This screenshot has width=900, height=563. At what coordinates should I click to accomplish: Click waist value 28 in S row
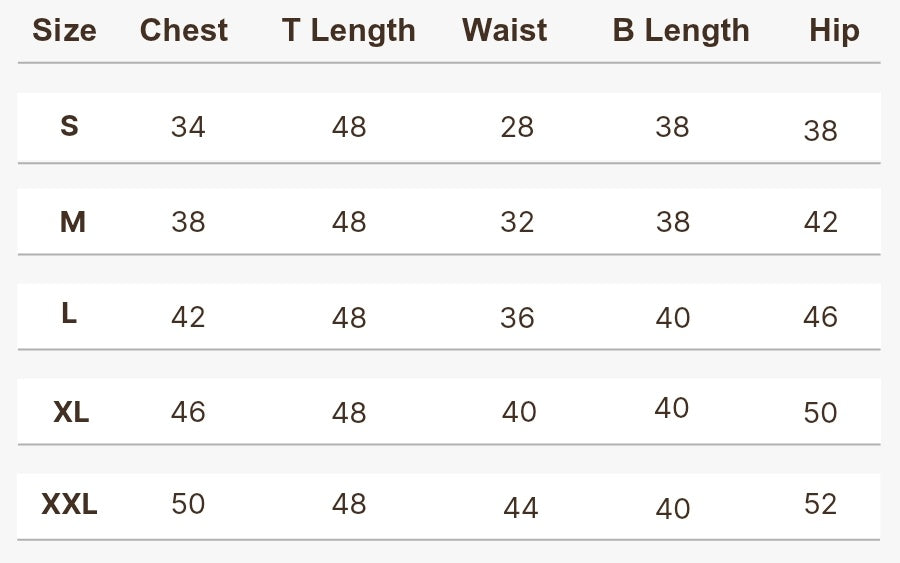[x=517, y=127]
